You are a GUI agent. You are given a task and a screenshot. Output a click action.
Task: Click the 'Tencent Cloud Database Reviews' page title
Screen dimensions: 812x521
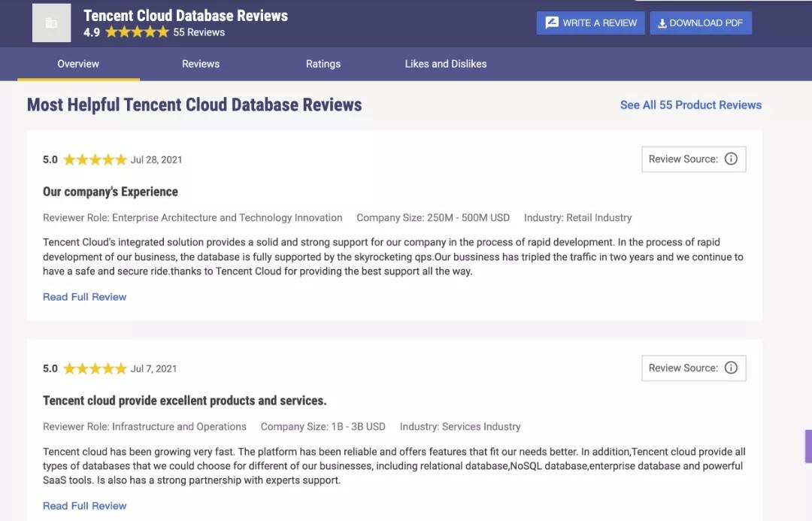click(x=186, y=16)
